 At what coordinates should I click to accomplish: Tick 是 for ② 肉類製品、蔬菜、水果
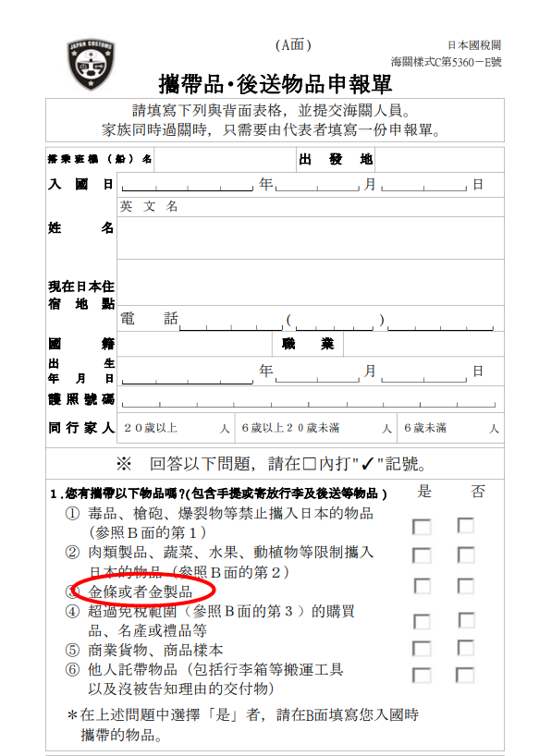pyautogui.click(x=422, y=555)
